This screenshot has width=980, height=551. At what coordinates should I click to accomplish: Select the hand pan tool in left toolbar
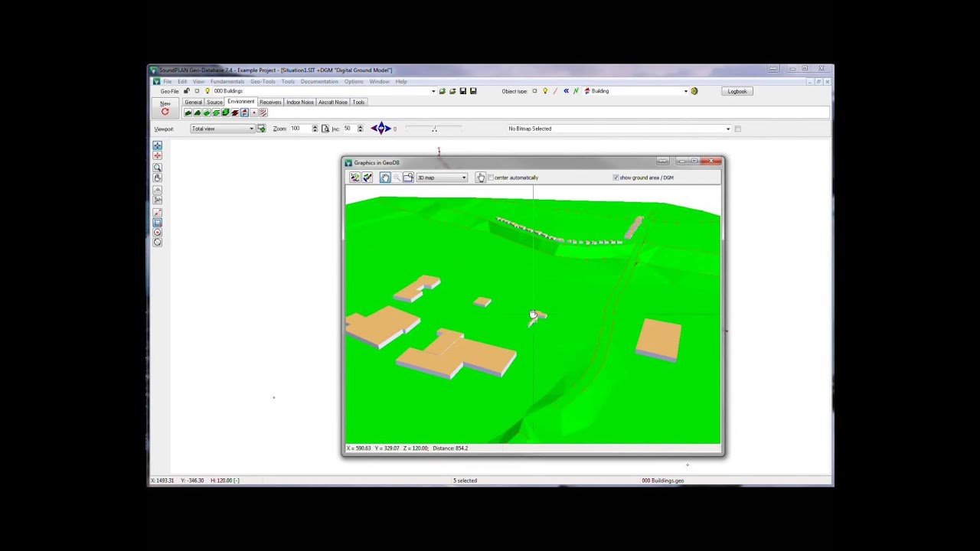(x=157, y=178)
